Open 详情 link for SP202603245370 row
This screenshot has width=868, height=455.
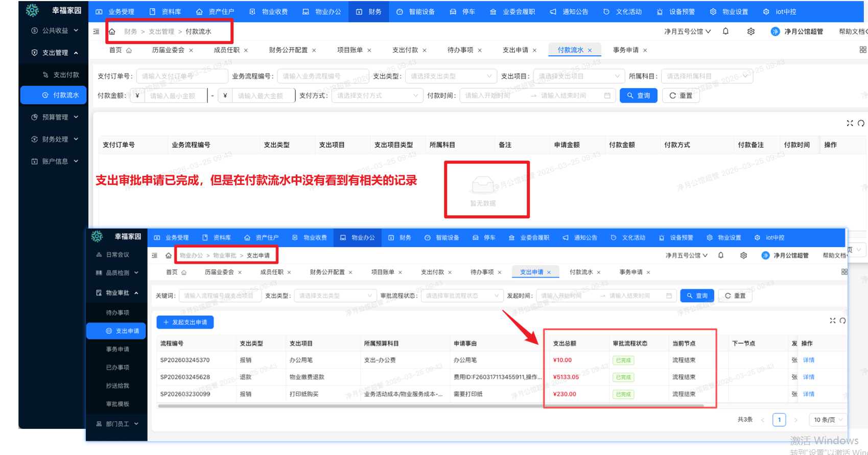point(808,360)
